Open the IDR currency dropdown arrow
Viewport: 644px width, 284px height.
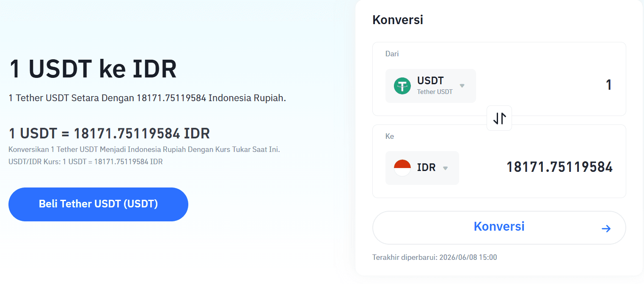pos(445,168)
